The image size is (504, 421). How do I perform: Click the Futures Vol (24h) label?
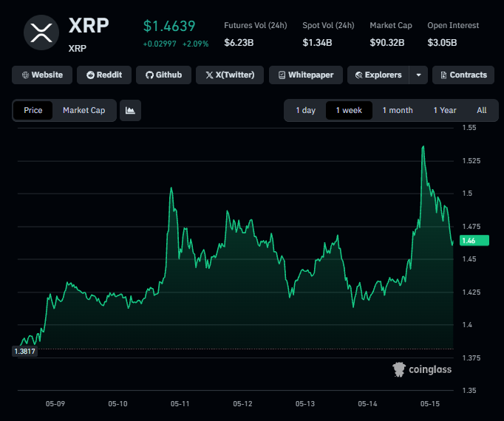(x=256, y=25)
